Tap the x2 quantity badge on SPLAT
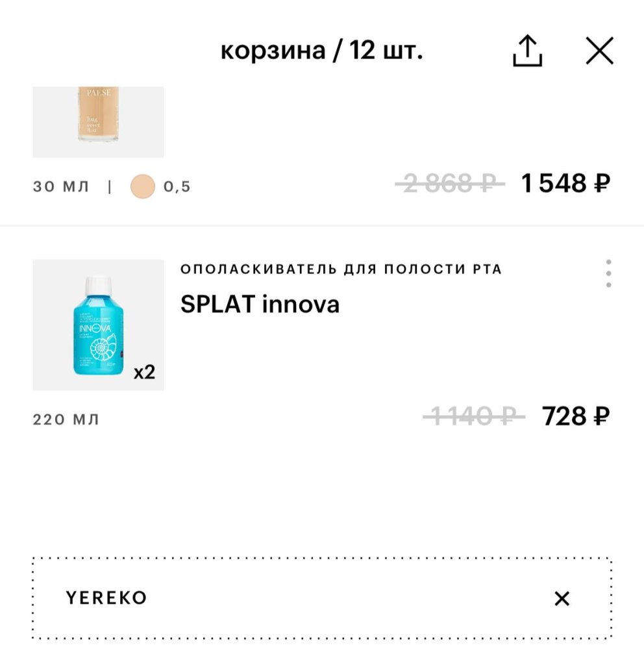Screen dimensions: 644x665 coord(144,373)
